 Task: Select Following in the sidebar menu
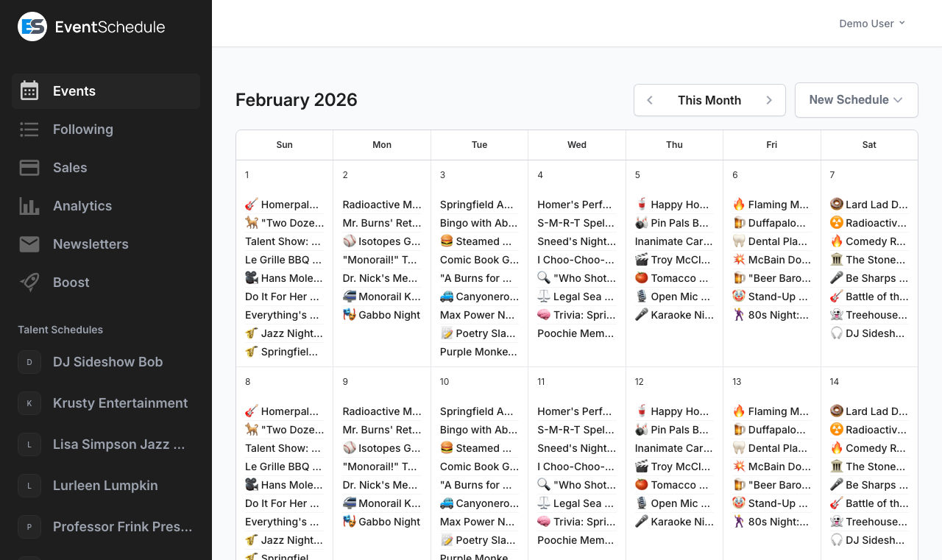83,130
